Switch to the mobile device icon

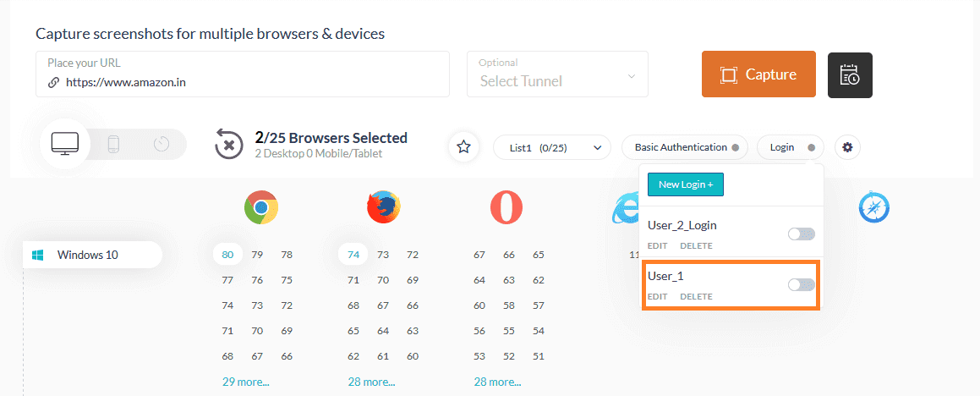tap(114, 145)
